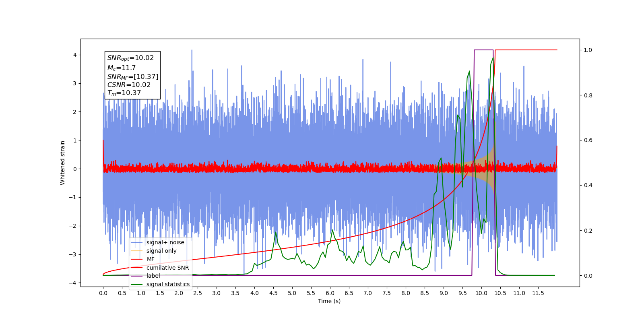Image resolution: width=644 pixels, height=322 pixels.
Task: Click the right y-axis tick label 0.6
Action: 588,140
